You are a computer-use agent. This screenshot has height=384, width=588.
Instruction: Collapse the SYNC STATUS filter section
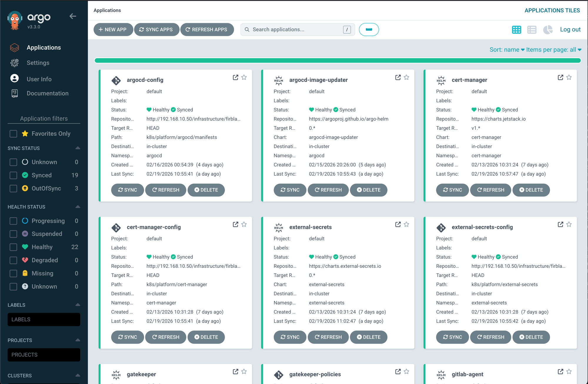tap(78, 148)
